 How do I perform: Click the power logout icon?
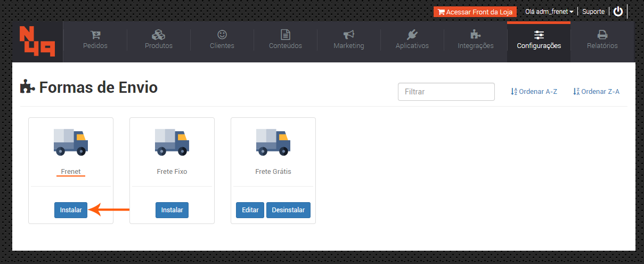point(618,11)
